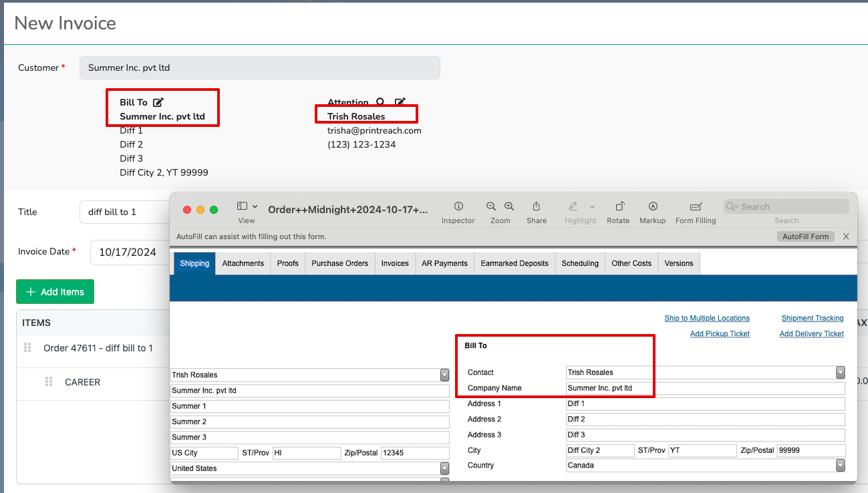This screenshot has width=868, height=493.
Task: Open the Inspector info icon
Action: (458, 206)
